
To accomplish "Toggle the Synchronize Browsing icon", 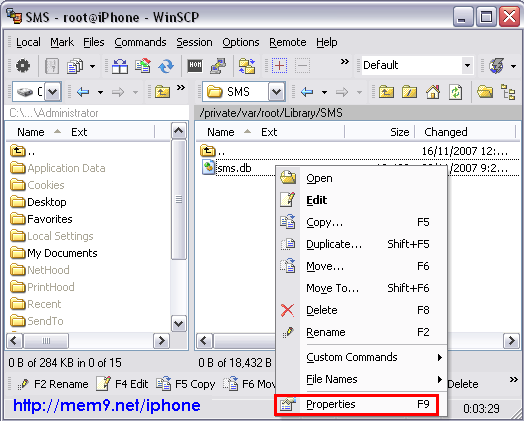I will click(247, 66).
